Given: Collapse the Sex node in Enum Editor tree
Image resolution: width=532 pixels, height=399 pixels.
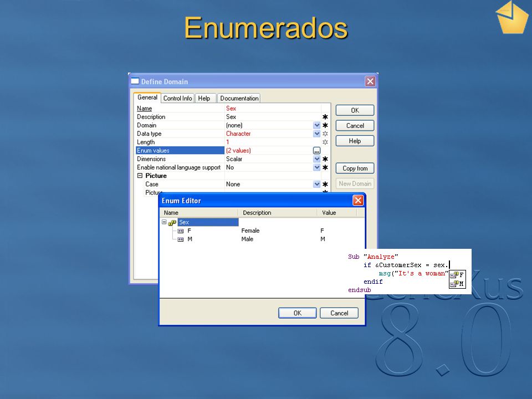Looking at the screenshot, I should [164, 222].
